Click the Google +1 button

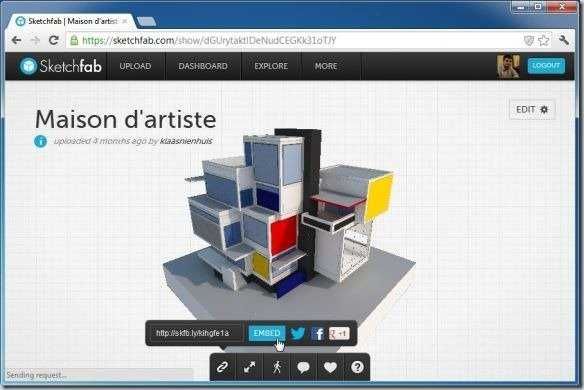(339, 333)
